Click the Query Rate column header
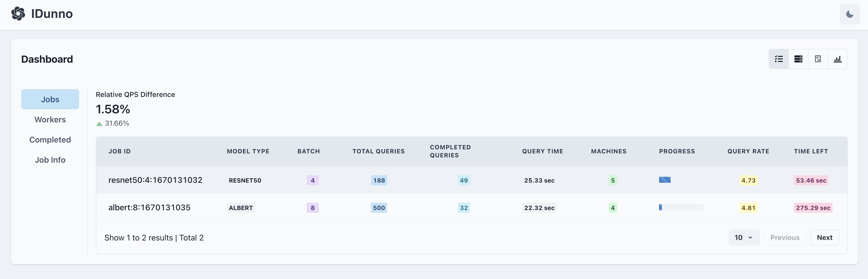This screenshot has width=868, height=279. click(x=748, y=151)
